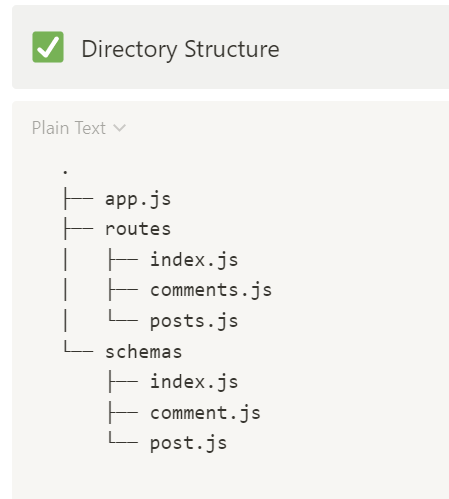
Task: Click index.js under schemas
Action: [194, 382]
